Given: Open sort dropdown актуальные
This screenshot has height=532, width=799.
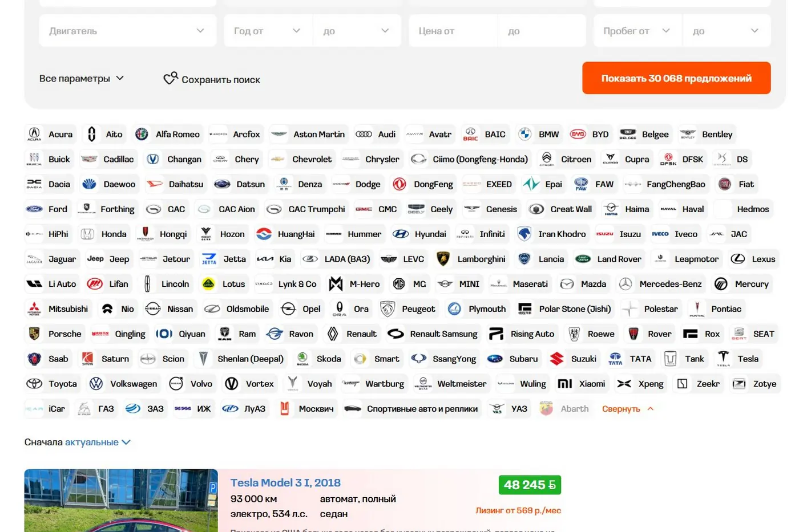Looking at the screenshot, I should (98, 442).
